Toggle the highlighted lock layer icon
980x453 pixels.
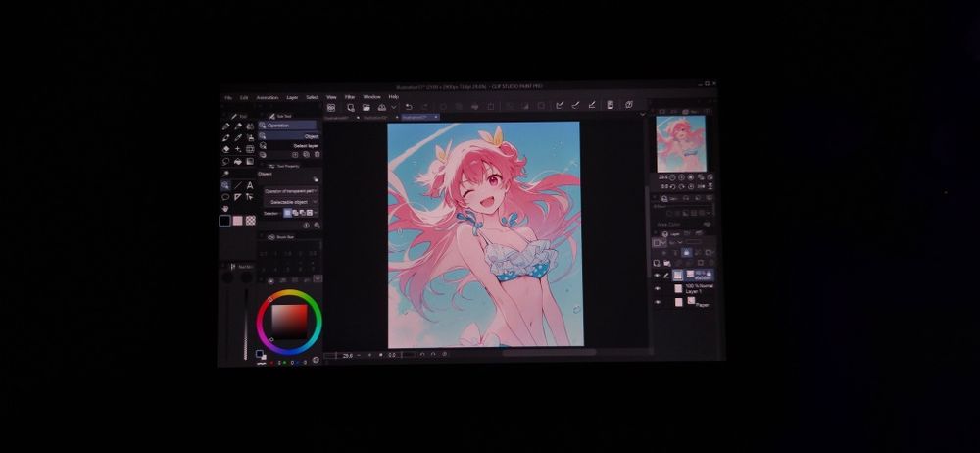coord(686,252)
